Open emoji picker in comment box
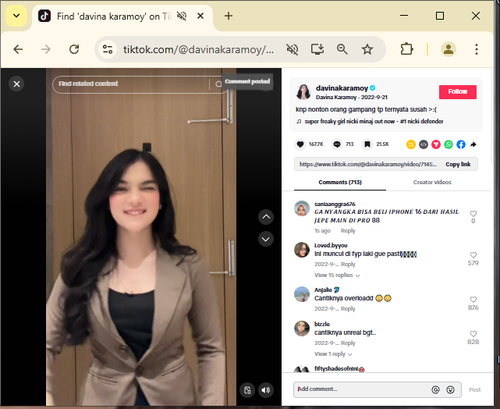 (x=450, y=390)
